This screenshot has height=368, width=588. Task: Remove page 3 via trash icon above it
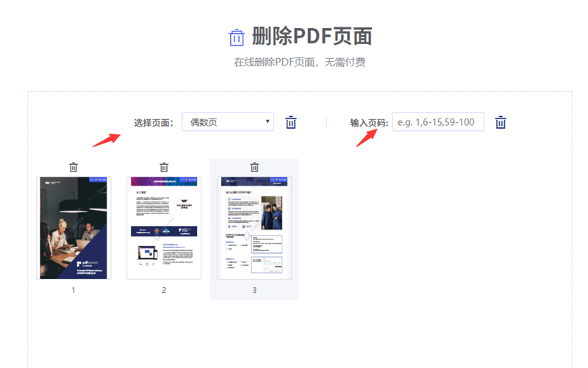click(x=254, y=167)
